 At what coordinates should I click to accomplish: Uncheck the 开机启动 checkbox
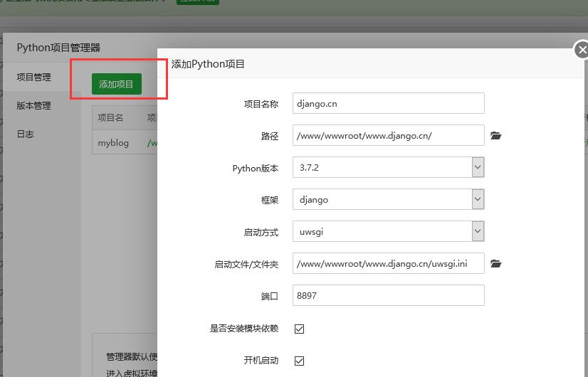point(299,361)
